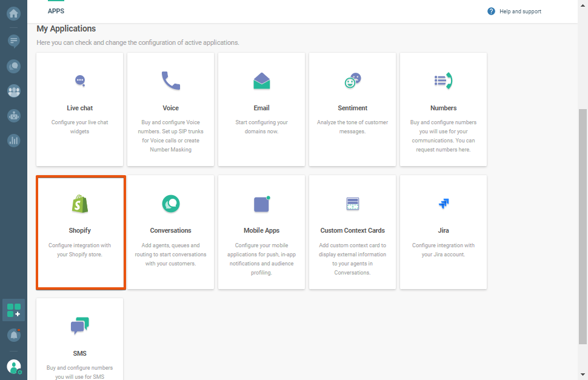
Task: Open the people audience sidebar icon
Action: coord(13,91)
